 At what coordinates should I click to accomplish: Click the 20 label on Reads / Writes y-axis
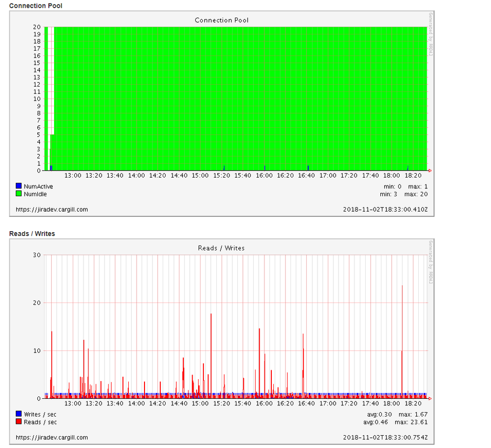[x=37, y=303]
